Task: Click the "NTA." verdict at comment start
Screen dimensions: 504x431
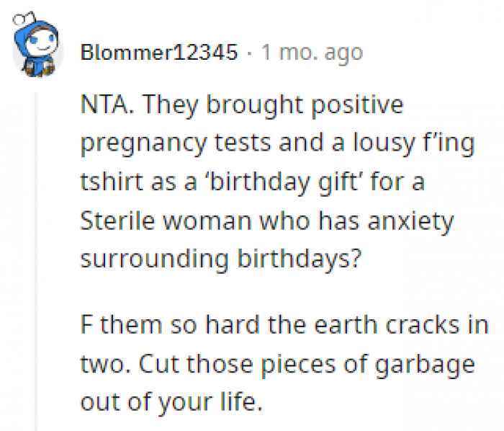Action: pyautogui.click(x=102, y=105)
